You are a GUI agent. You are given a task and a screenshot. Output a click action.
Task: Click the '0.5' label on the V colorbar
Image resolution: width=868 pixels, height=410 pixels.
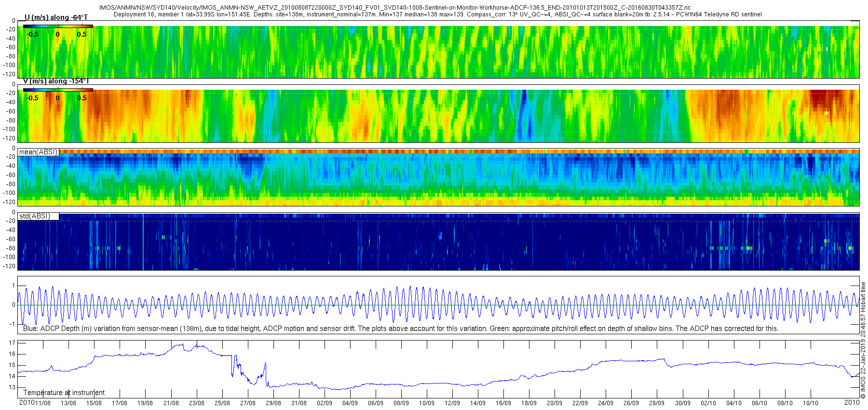(82, 98)
